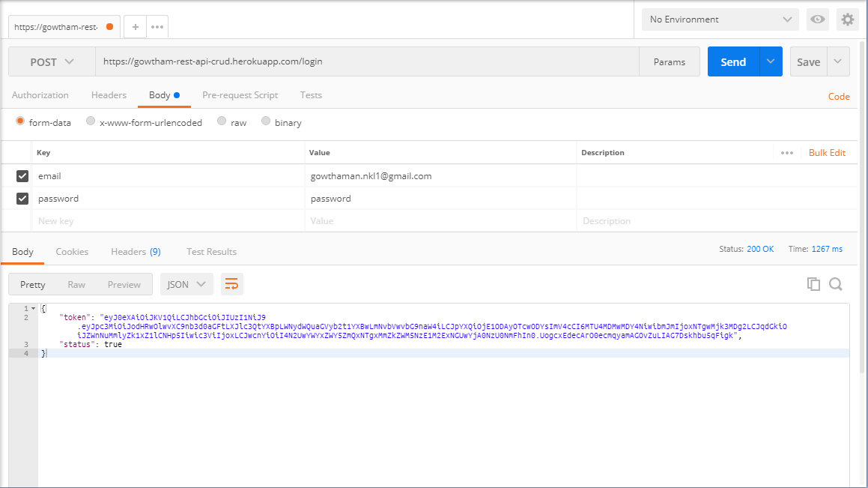Choose binary body type radio
868x488 pixels.
(266, 121)
